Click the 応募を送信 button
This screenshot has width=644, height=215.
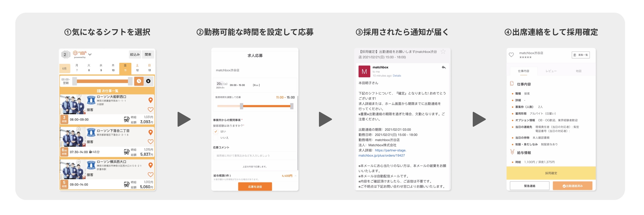click(x=255, y=186)
